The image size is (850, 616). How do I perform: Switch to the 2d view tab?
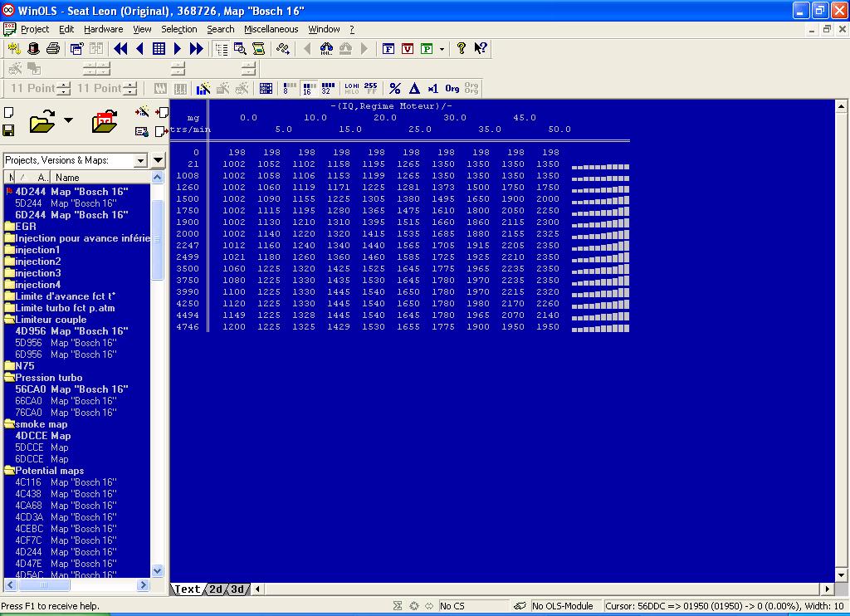[x=216, y=589]
